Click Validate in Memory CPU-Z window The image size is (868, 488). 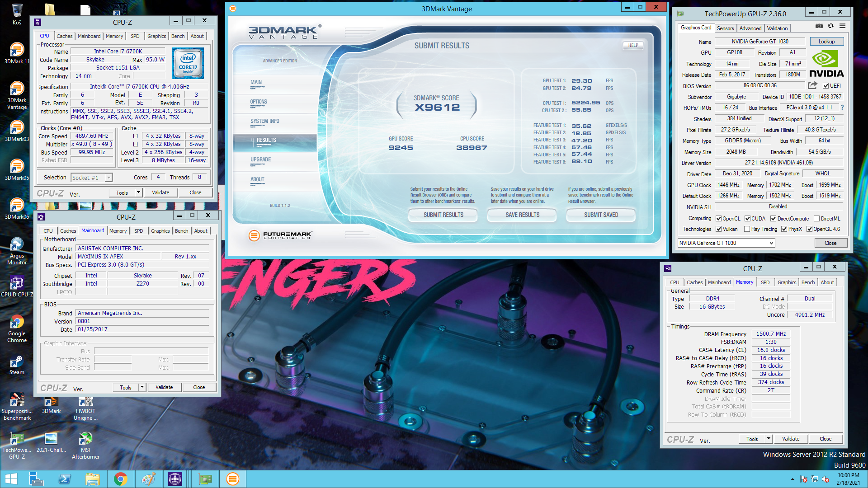[791, 439]
